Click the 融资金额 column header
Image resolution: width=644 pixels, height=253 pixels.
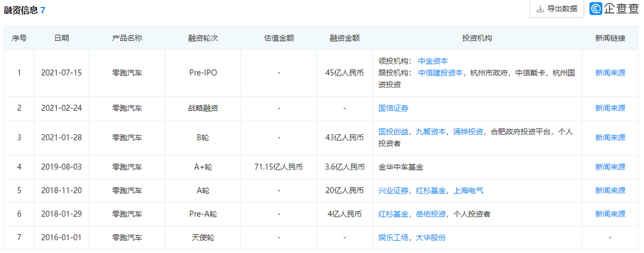click(345, 38)
